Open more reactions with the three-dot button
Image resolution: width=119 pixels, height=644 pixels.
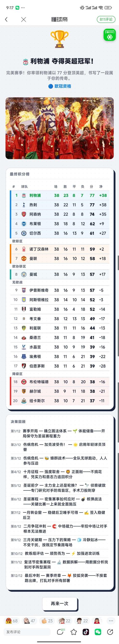coord(111,621)
